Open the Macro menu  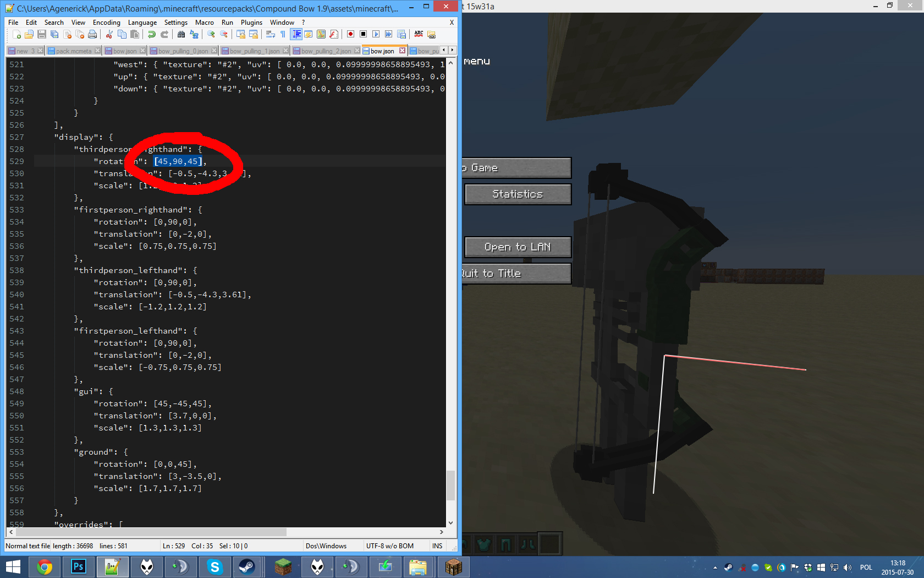(x=205, y=23)
